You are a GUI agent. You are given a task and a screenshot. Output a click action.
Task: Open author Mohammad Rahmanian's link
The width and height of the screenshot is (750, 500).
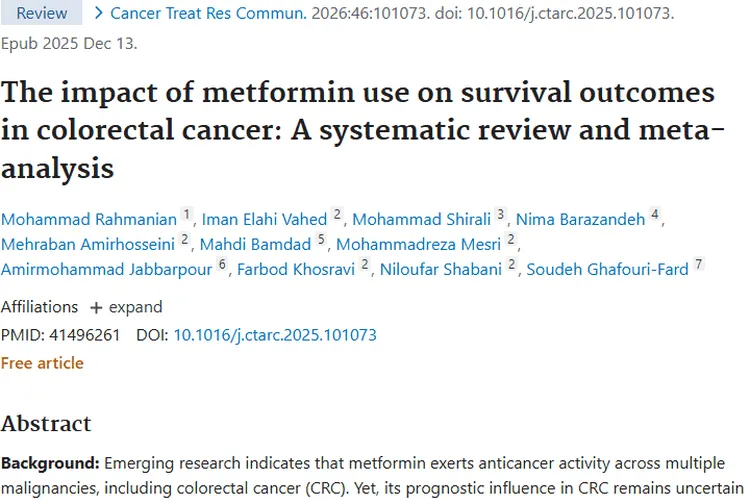pyautogui.click(x=88, y=219)
